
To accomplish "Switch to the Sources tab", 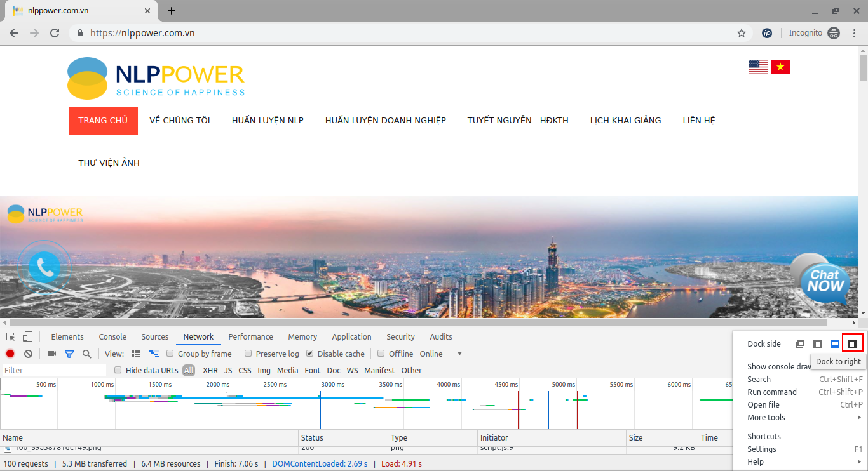I will (155, 336).
